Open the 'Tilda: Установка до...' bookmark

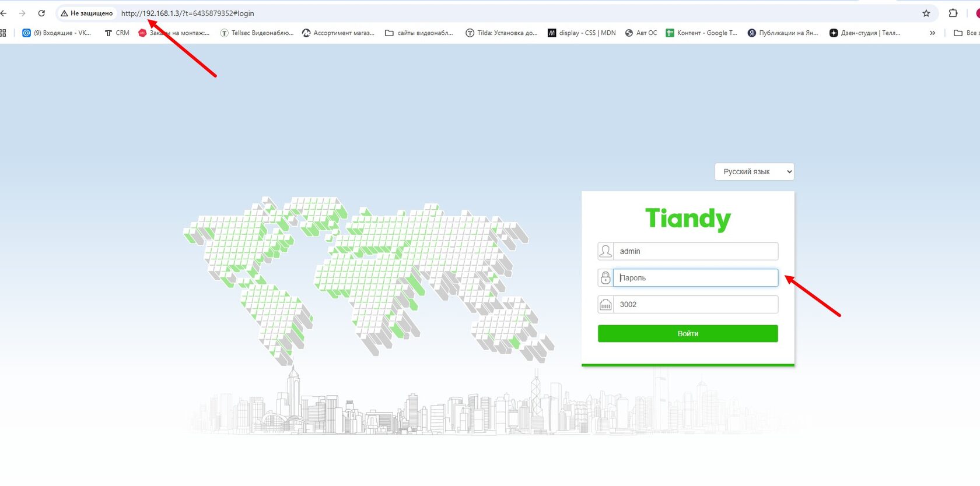click(501, 33)
